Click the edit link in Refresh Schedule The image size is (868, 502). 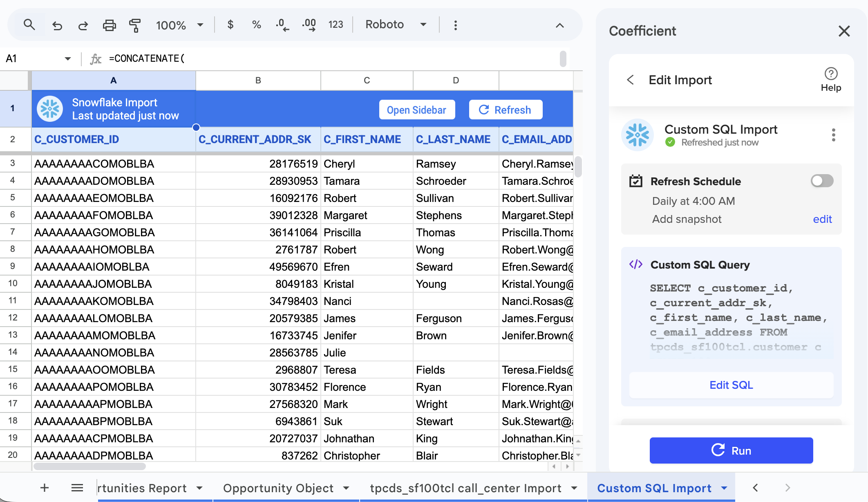(822, 219)
